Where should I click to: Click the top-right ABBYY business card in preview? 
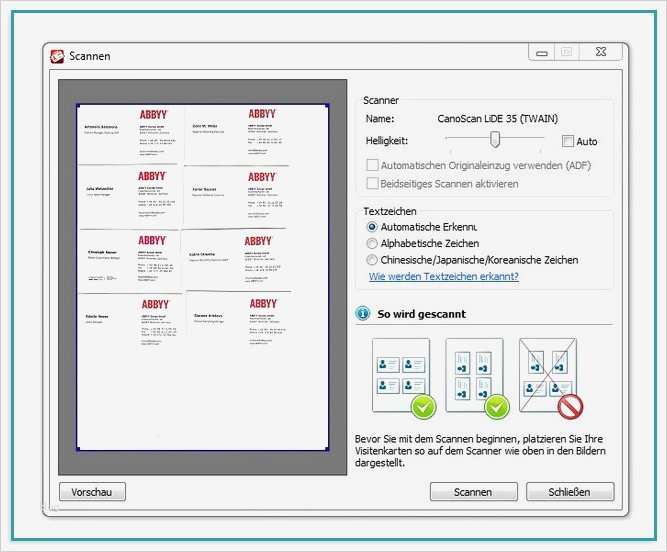point(237,135)
